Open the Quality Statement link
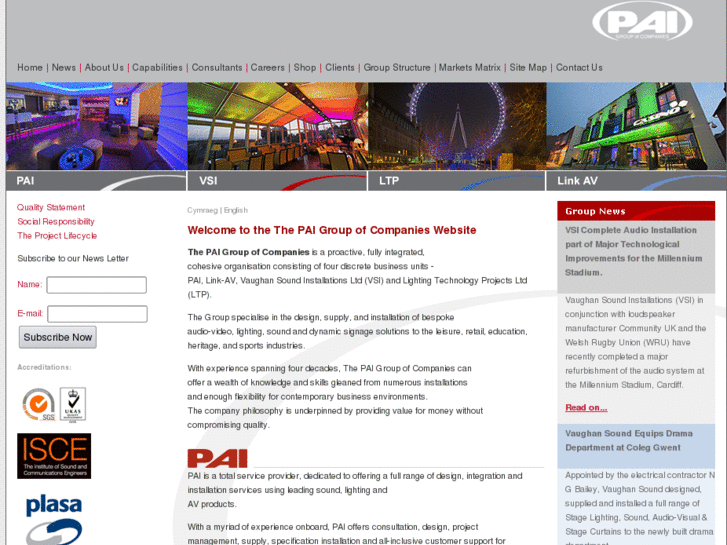Screen dimensions: 727x545 point(51,207)
